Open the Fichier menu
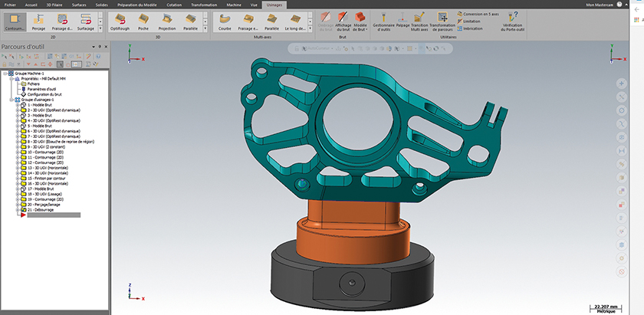Viewport: 644px width, 315px height. click(11, 4)
